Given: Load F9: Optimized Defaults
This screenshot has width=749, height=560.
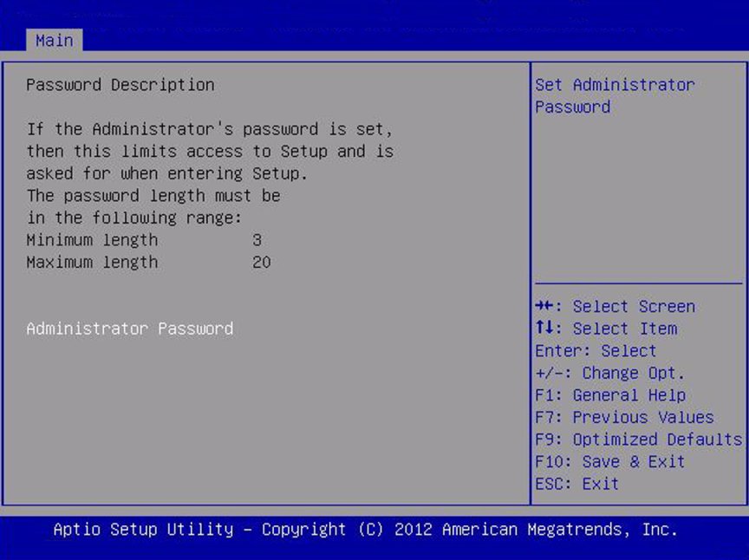Looking at the screenshot, I should 638,440.
